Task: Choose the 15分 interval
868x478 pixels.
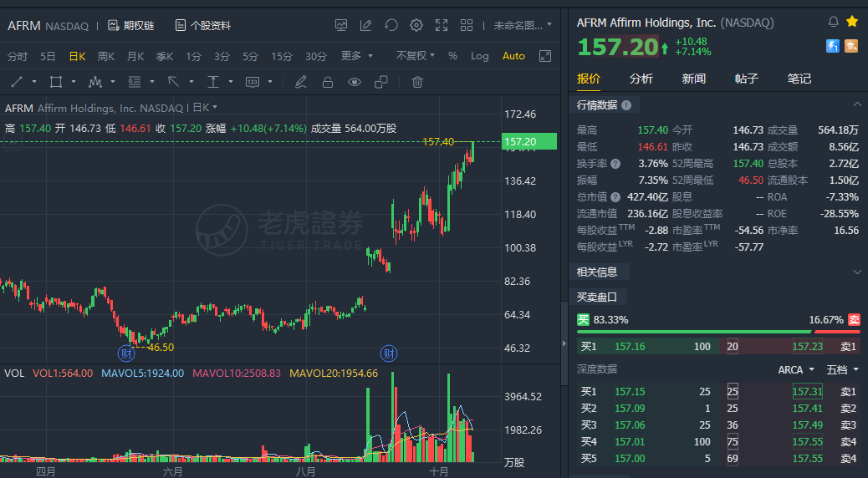Action: 281,56
